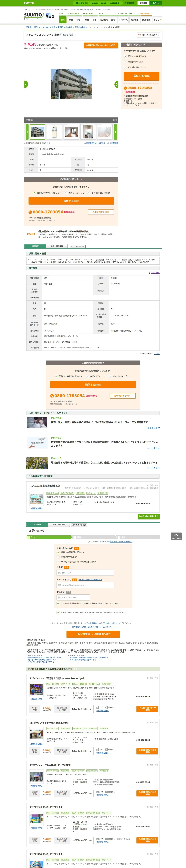186x868 pixels.
Task: Expand もっと見る under Point.2
Action: point(154,448)
